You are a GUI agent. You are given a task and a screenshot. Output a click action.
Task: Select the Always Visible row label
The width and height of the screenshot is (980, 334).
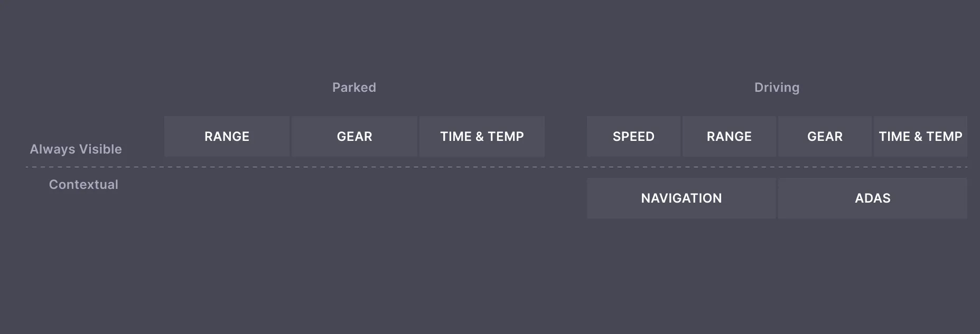click(x=76, y=149)
